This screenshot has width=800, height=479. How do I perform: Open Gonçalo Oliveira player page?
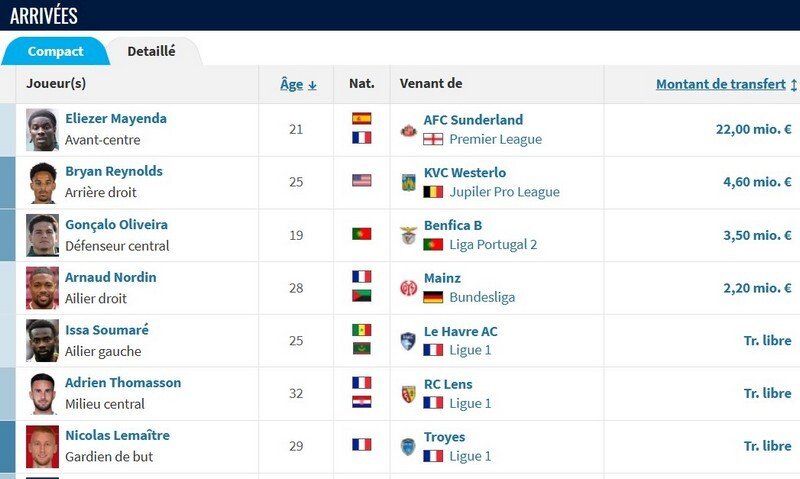116,224
